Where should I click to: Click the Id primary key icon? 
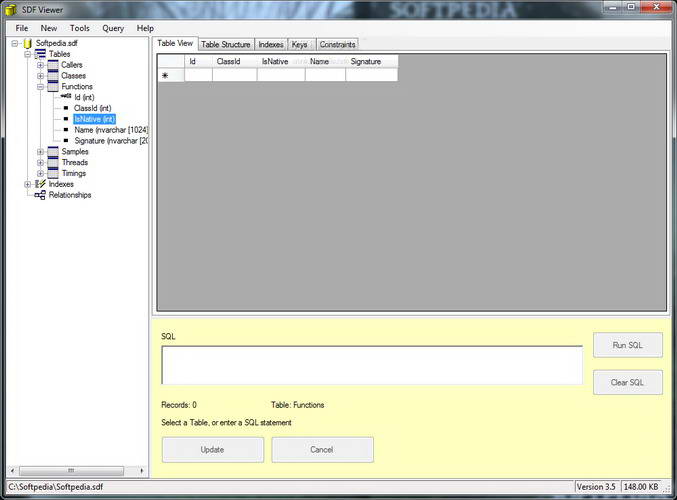pyautogui.click(x=66, y=97)
